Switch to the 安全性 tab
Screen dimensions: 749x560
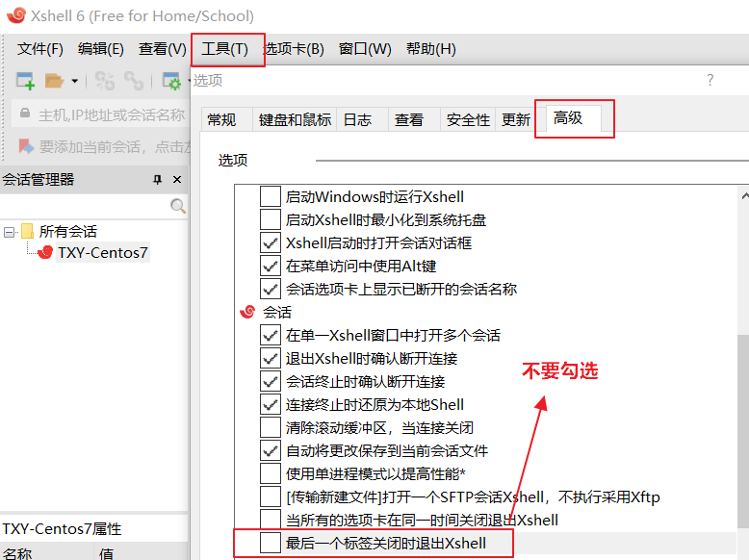[468, 119]
